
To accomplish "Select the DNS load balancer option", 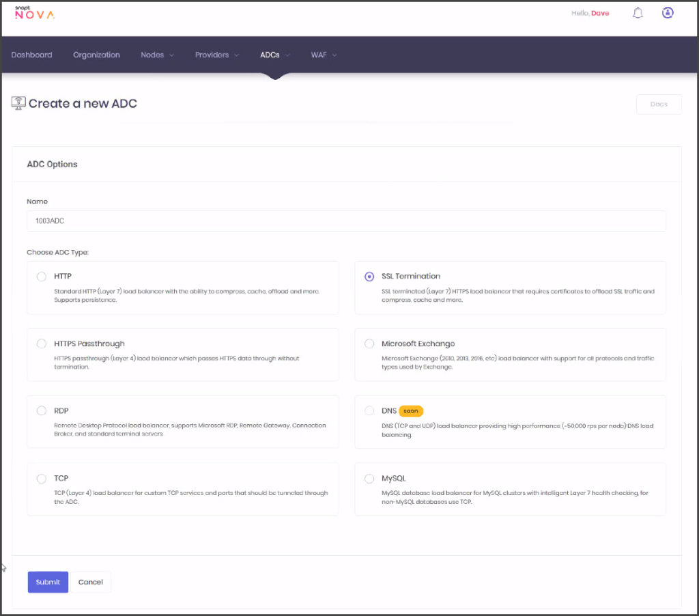I will [x=369, y=410].
